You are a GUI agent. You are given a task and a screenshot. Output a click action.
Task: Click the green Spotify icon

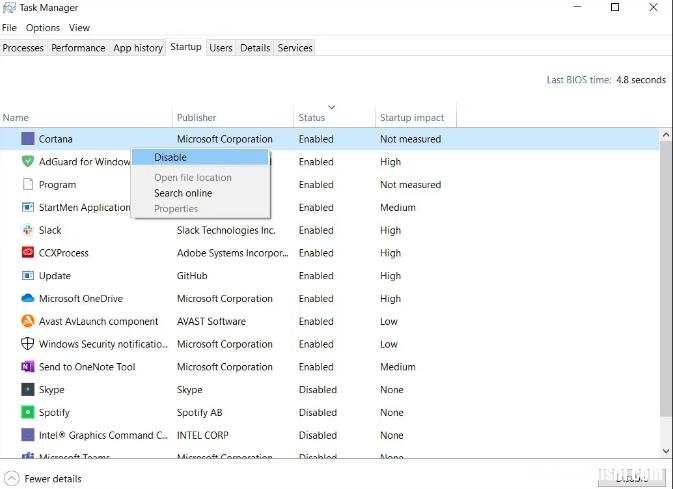coord(27,412)
